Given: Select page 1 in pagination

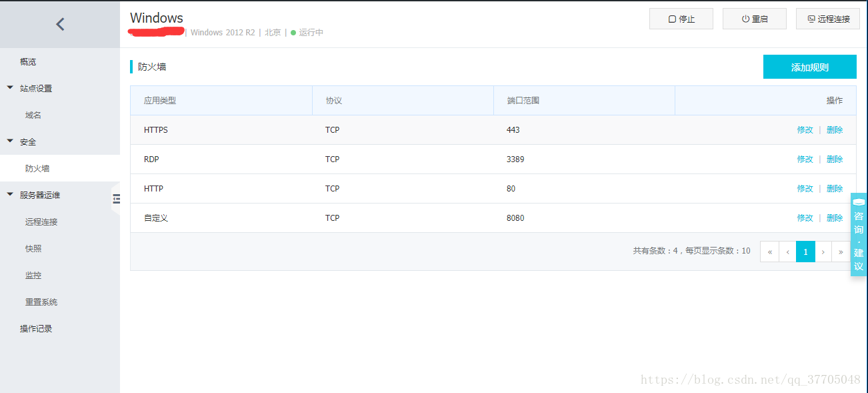Looking at the screenshot, I should (x=805, y=252).
